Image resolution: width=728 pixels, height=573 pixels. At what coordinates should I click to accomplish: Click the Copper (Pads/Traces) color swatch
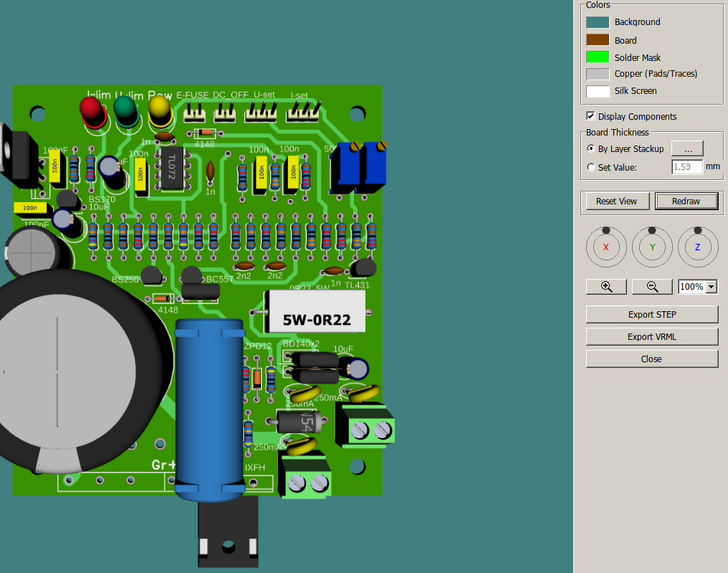click(598, 74)
